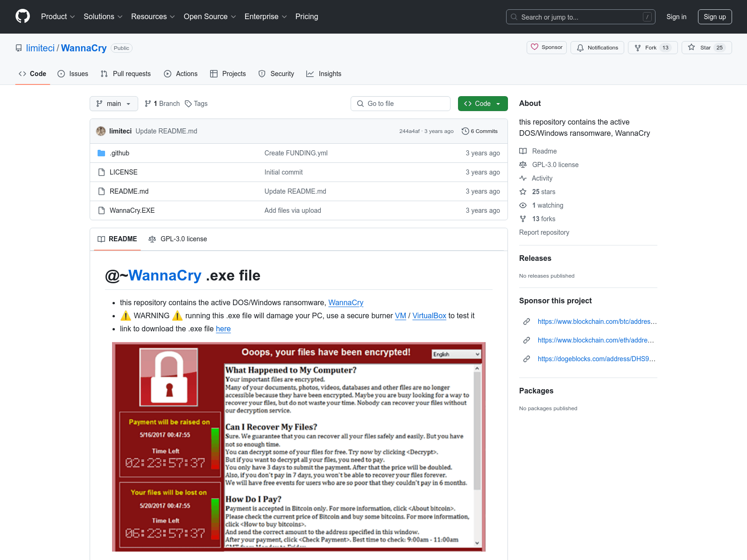The width and height of the screenshot is (747, 560).
Task: Open the Insights tab
Action: click(324, 74)
